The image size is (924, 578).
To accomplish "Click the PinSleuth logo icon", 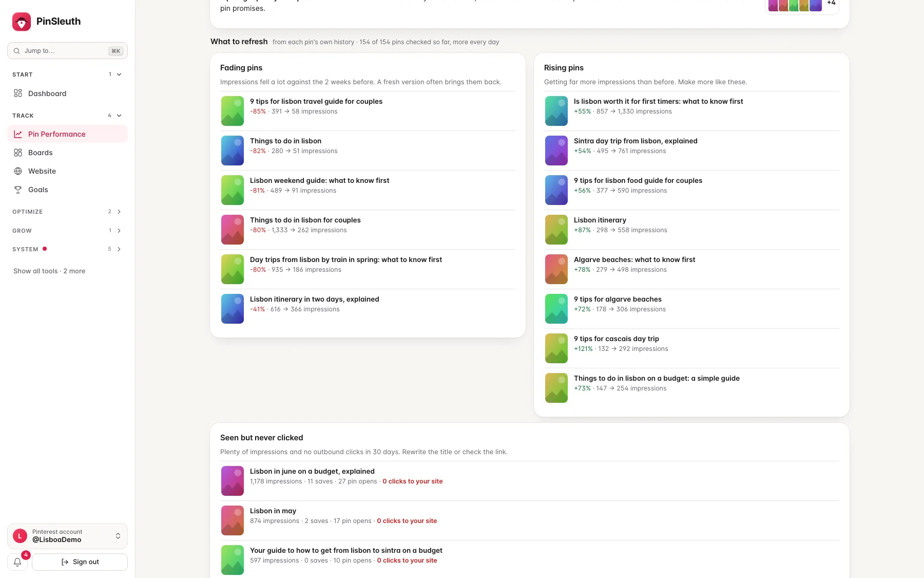I will click(22, 22).
